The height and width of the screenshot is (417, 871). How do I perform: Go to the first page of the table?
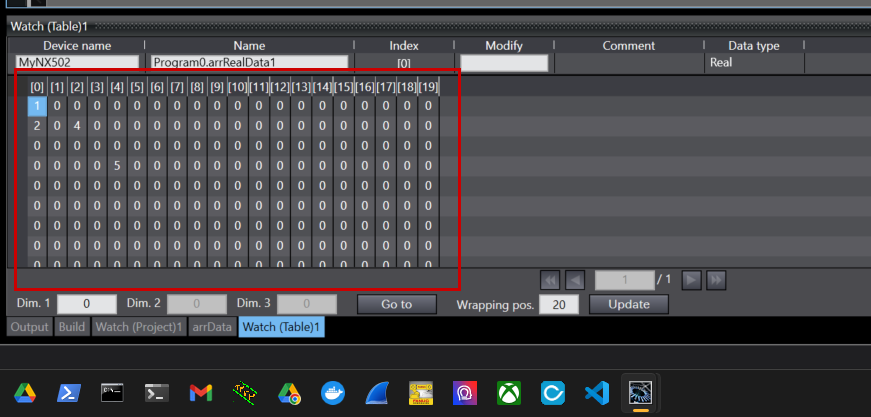549,280
